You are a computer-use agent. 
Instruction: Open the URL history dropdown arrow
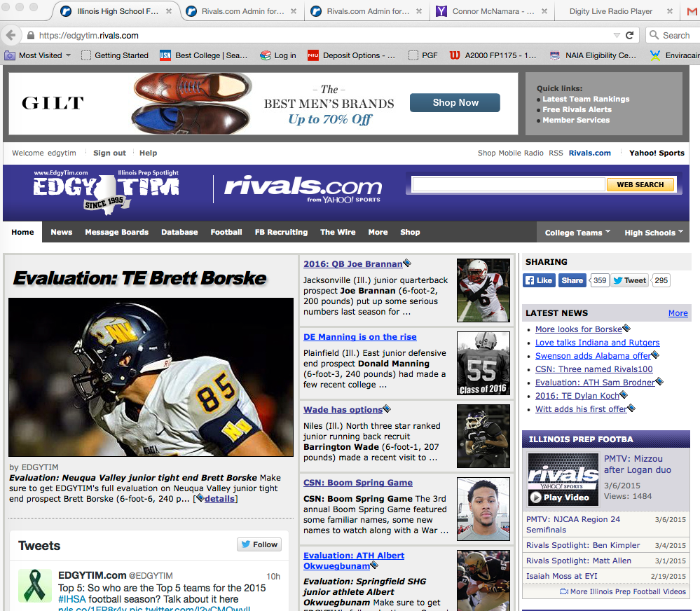[617, 35]
